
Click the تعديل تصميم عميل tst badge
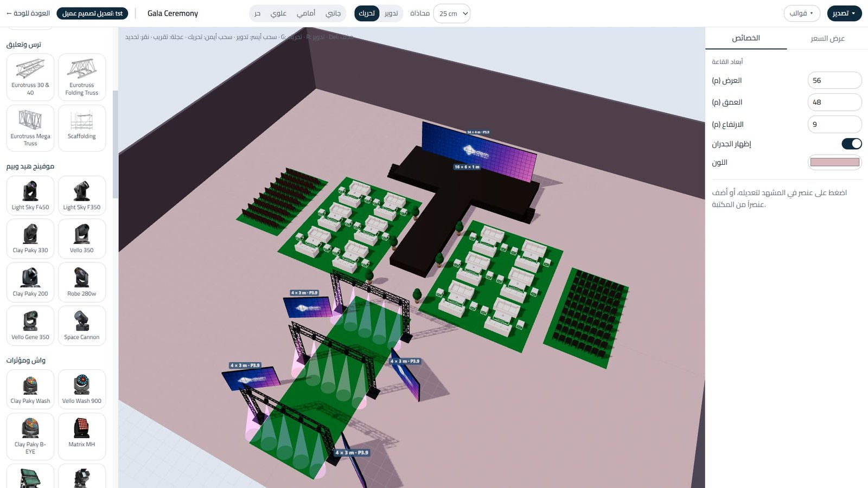tap(92, 13)
